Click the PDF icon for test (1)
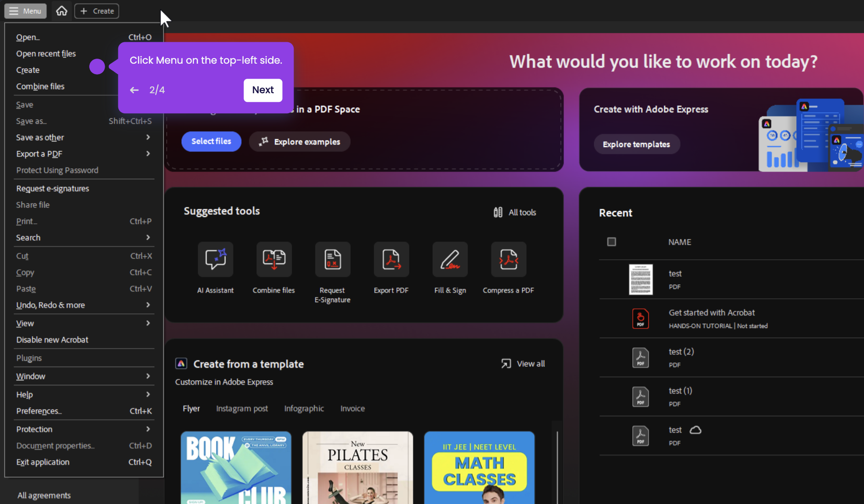Screen dimensions: 864x504 (640, 397)
